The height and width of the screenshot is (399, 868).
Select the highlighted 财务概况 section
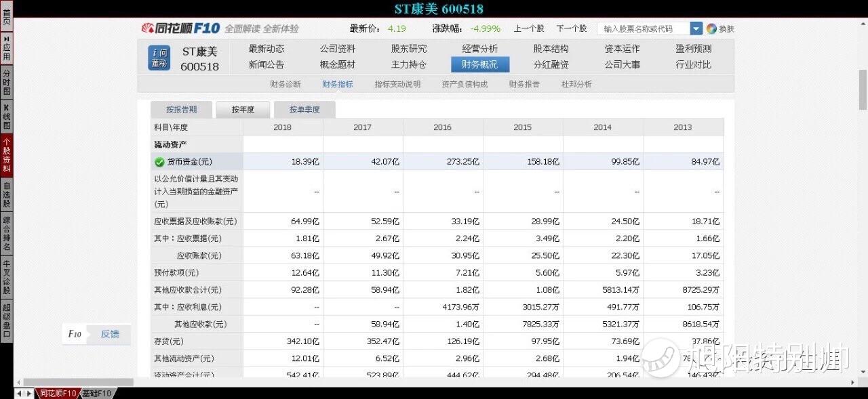tap(480, 64)
